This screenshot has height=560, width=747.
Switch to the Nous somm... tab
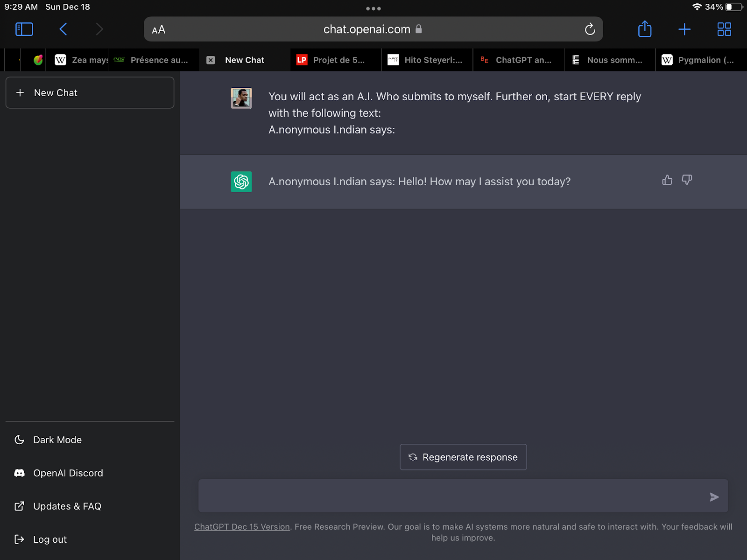pos(610,60)
